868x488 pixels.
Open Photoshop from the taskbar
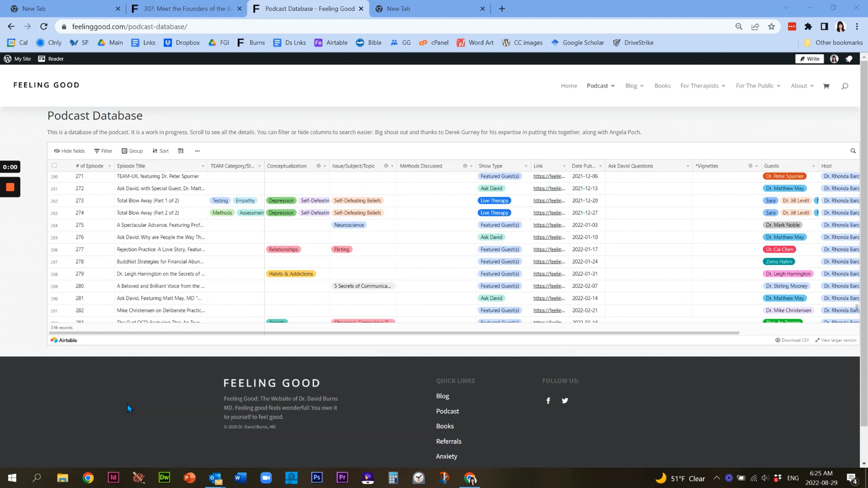(317, 478)
